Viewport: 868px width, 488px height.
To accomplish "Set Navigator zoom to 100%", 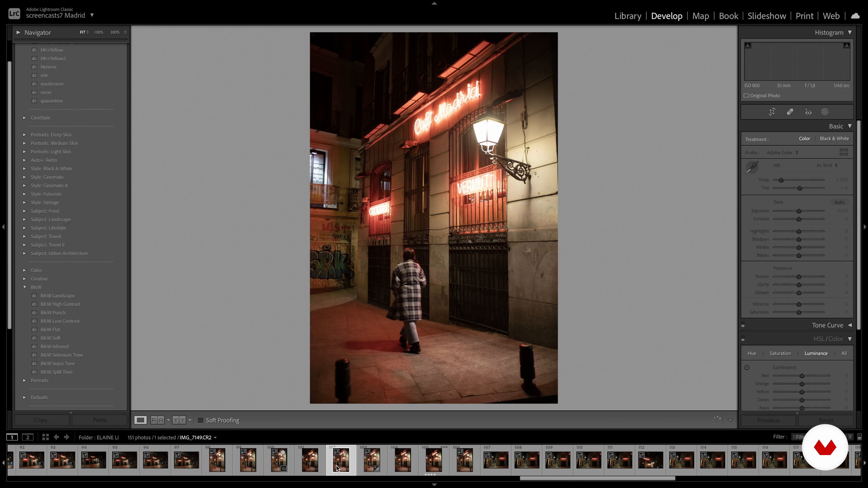I will [99, 32].
